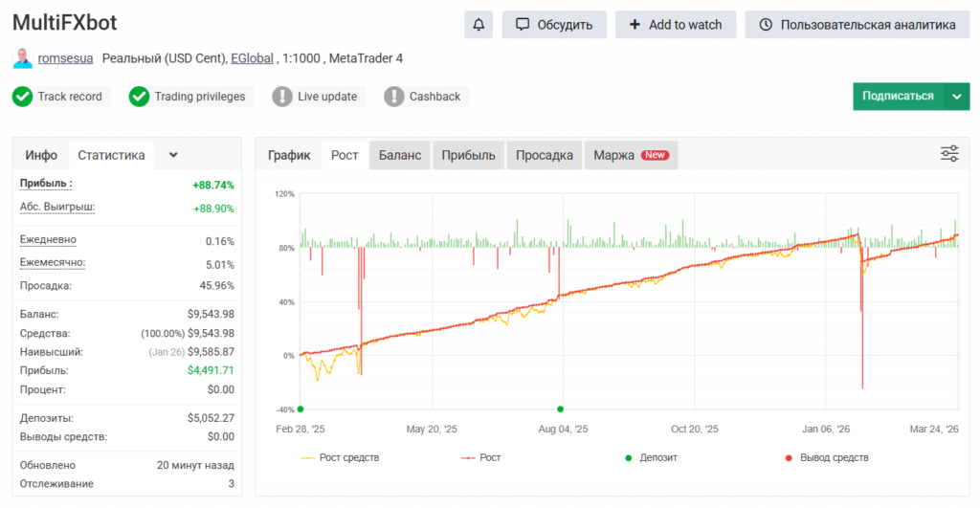The height and width of the screenshot is (508, 980).
Task: Toggle the Рост legend series visibility
Action: 481,457
